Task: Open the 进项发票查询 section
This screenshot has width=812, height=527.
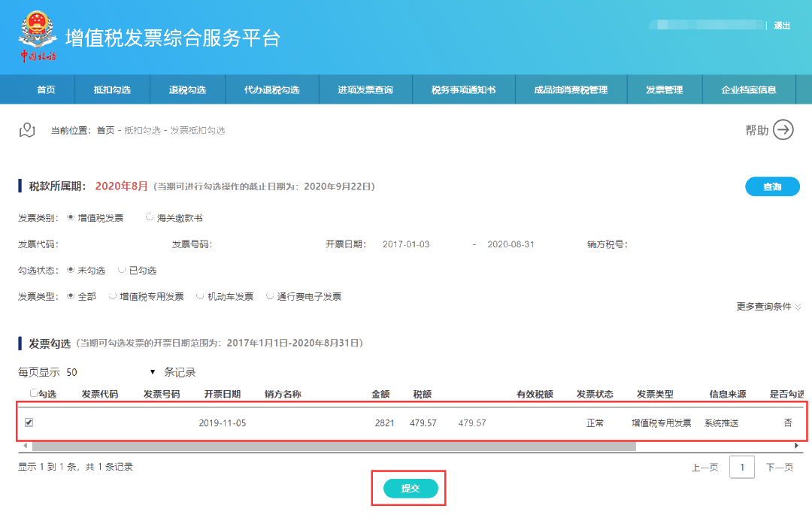Action: (366, 89)
